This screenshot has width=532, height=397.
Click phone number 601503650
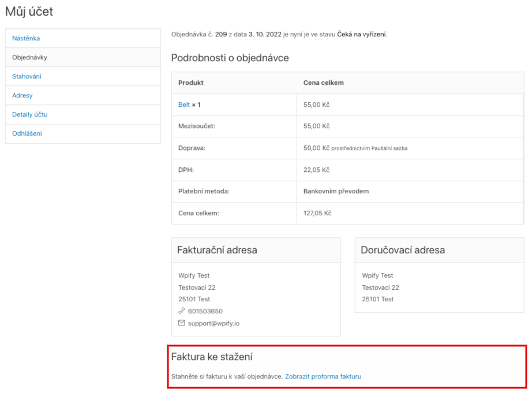tap(205, 311)
